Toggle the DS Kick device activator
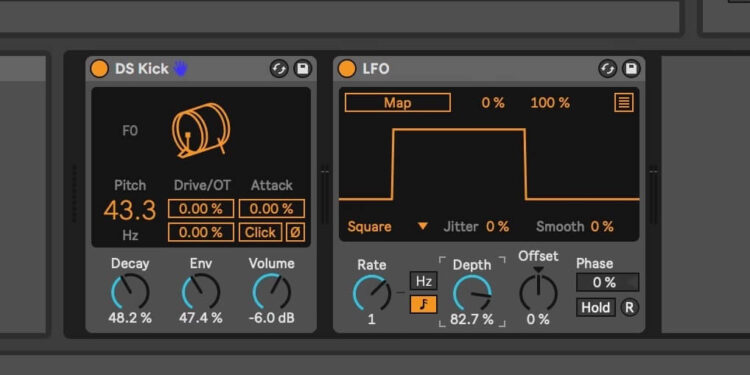The width and height of the screenshot is (750, 375). point(99,69)
